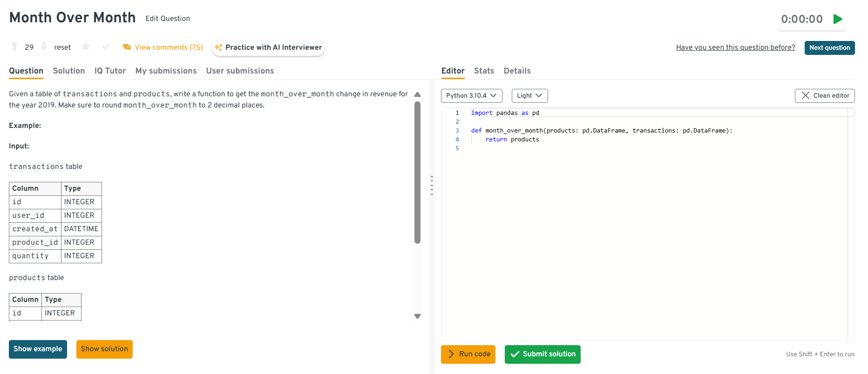Submit solution with the green button
This screenshot has height=374, width=868.
pyautogui.click(x=542, y=354)
